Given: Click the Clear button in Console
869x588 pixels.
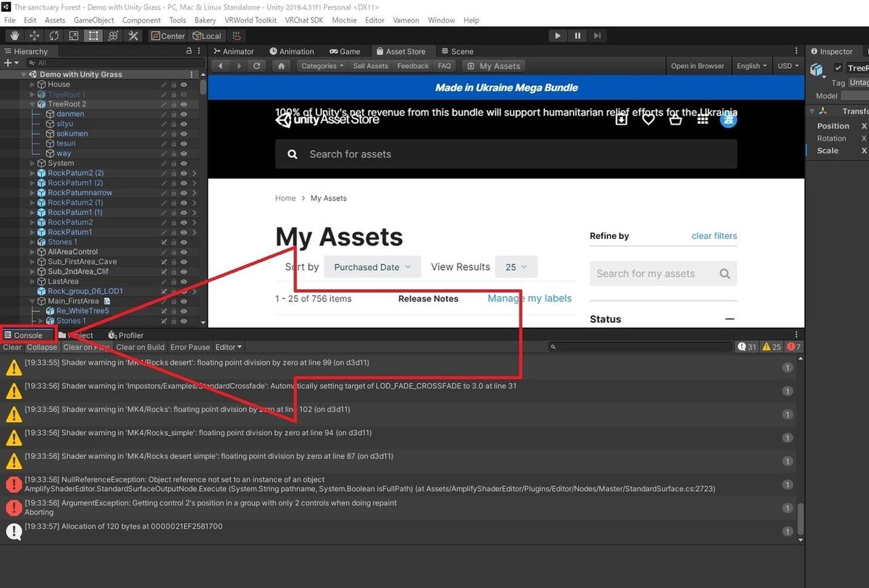Looking at the screenshot, I should 12,347.
